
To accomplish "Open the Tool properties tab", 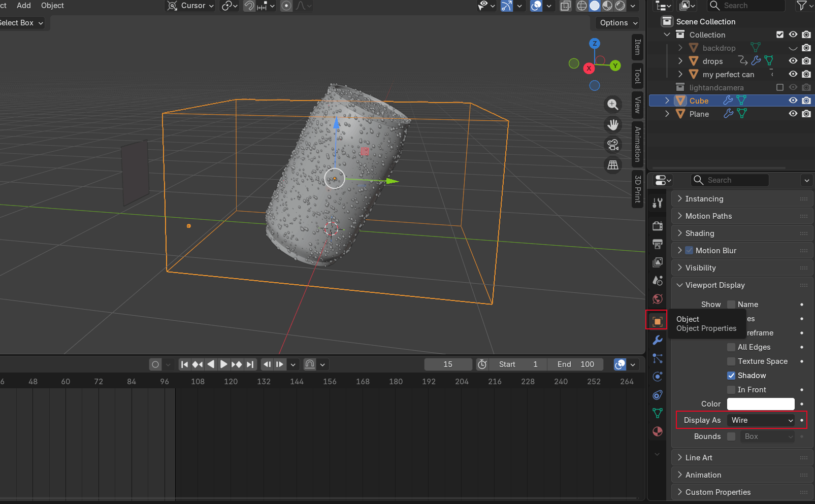I will 658,203.
